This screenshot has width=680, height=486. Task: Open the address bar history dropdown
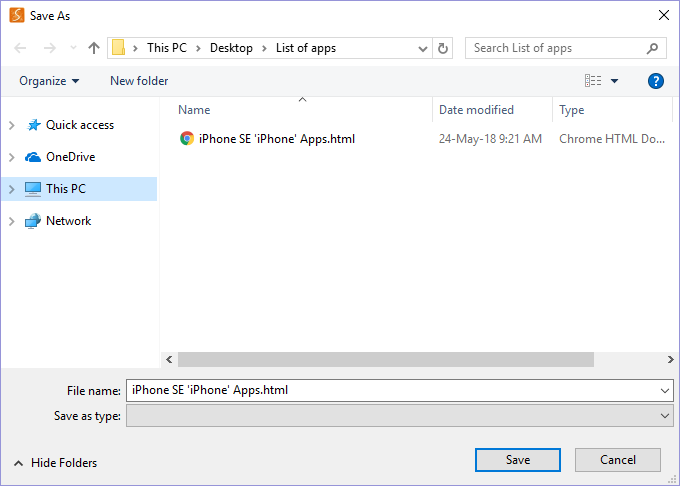point(423,49)
